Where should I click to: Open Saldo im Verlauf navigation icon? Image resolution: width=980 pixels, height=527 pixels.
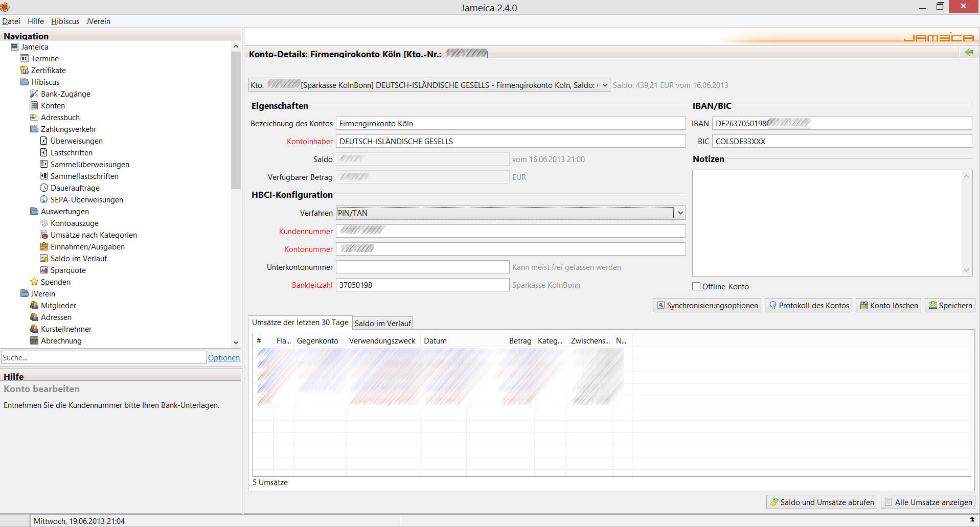44,258
